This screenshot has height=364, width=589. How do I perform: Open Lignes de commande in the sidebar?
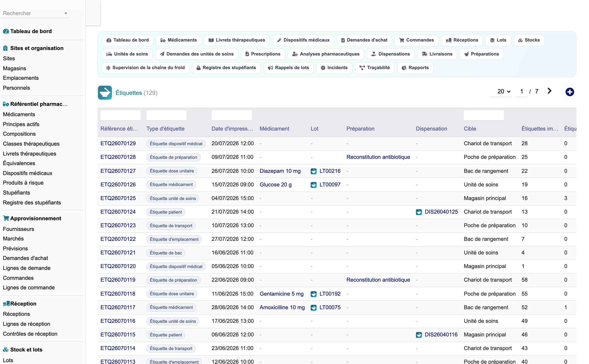pyautogui.click(x=29, y=288)
